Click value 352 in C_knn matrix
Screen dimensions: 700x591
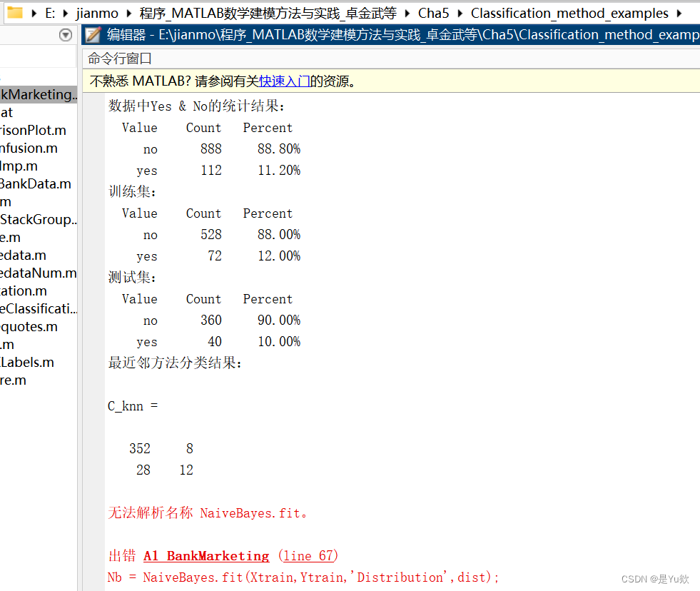coord(140,448)
